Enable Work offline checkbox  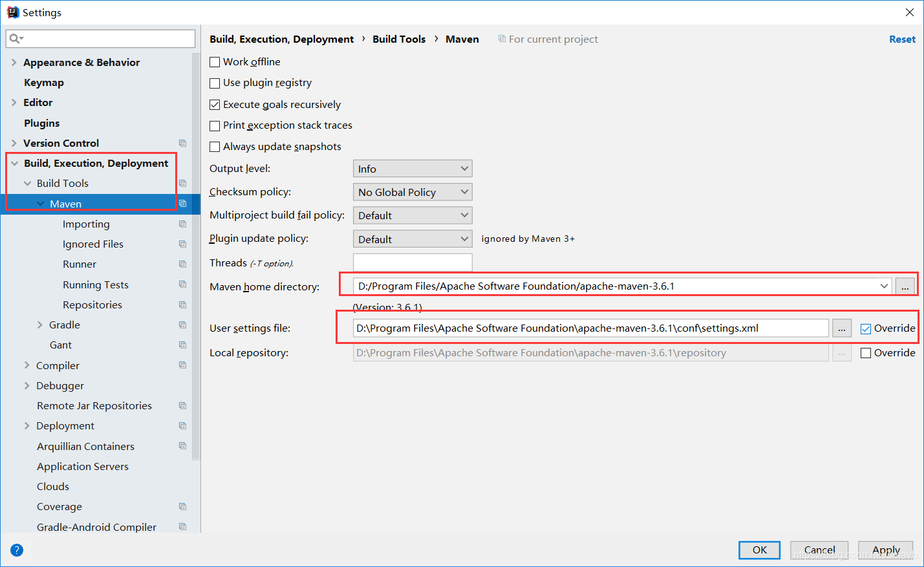point(215,62)
